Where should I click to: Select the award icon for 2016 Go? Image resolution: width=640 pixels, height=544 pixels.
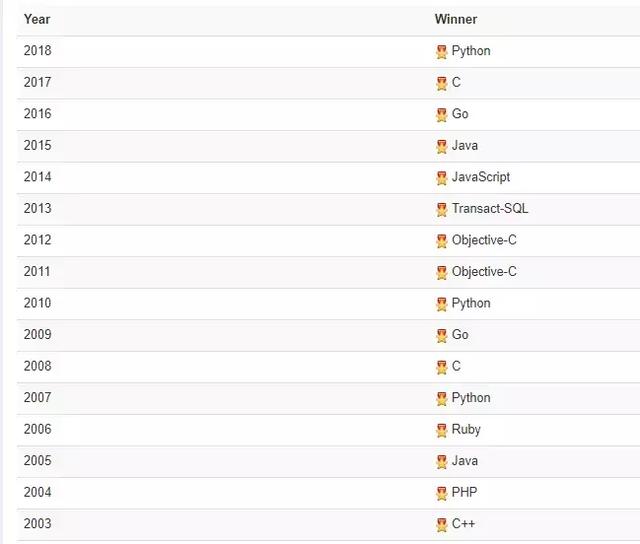point(442,115)
